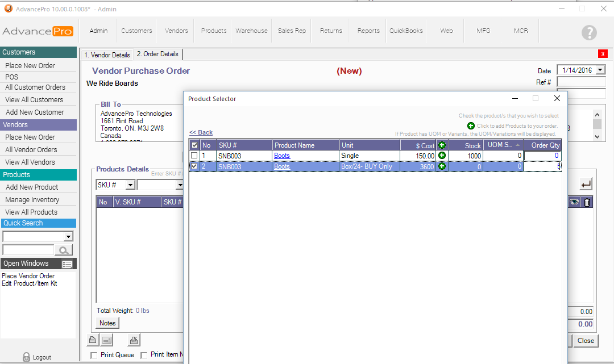Toggle the eye visibility icon in grid header

(574, 202)
